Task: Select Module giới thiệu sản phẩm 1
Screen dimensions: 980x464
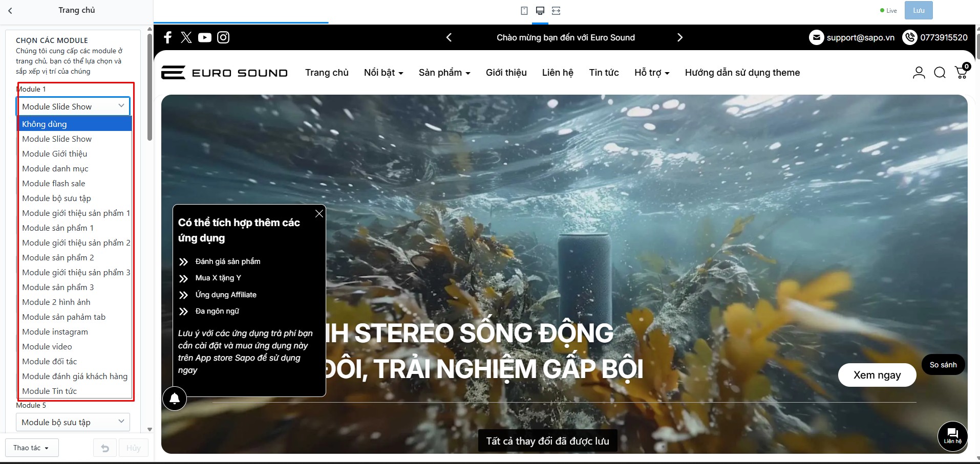Action: pos(75,213)
